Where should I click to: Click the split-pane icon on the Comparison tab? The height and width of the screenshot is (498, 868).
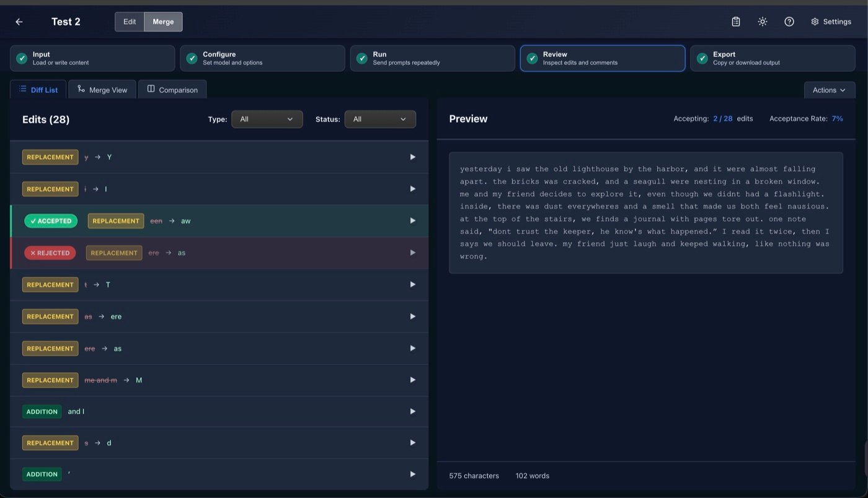tap(149, 89)
